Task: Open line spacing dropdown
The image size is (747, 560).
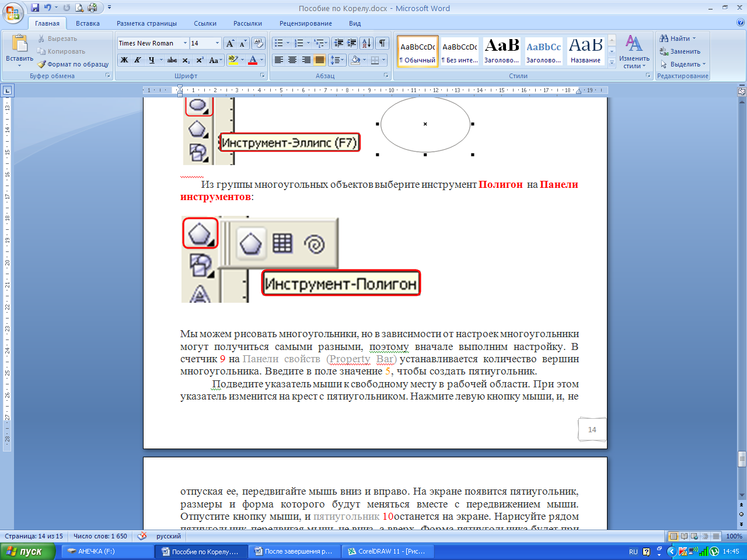Action: tap(337, 60)
